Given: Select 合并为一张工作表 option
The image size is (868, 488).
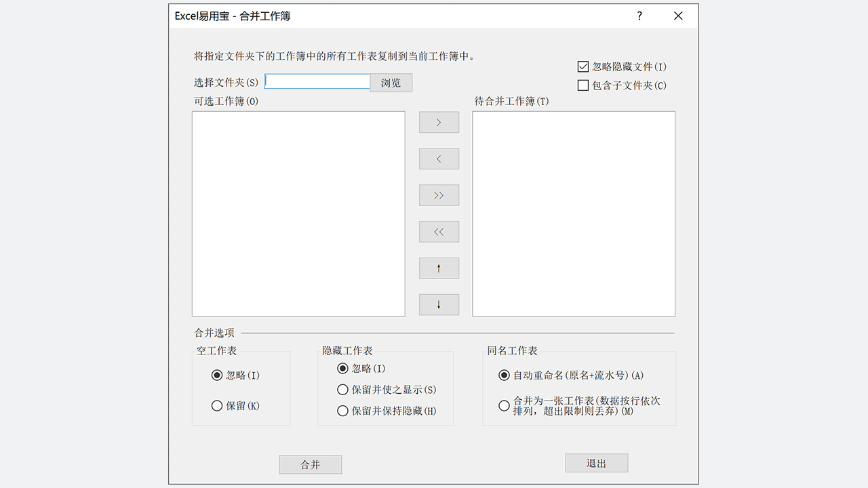Looking at the screenshot, I should point(504,405).
